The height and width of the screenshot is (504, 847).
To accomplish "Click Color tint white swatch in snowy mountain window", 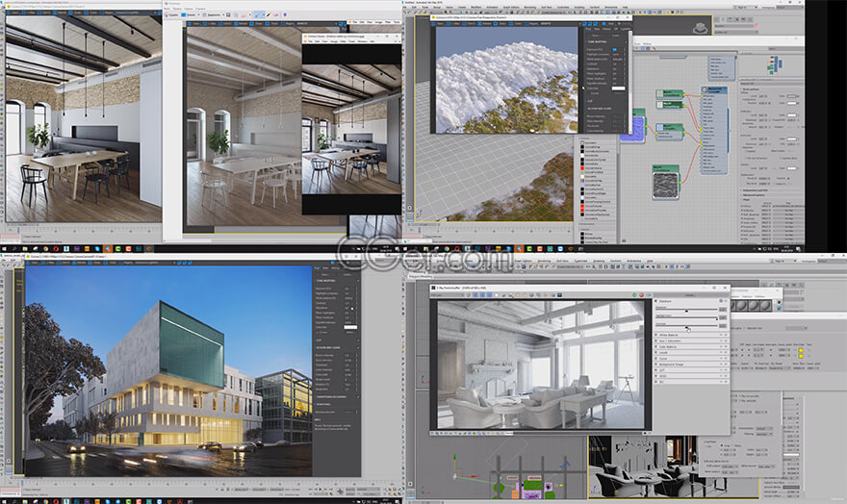I will 618,88.
